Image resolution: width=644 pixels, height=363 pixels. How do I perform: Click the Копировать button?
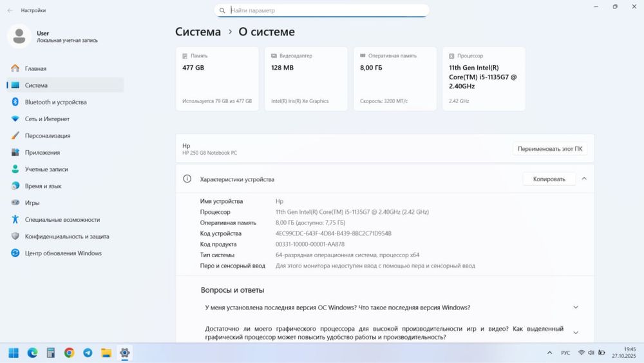click(x=549, y=179)
